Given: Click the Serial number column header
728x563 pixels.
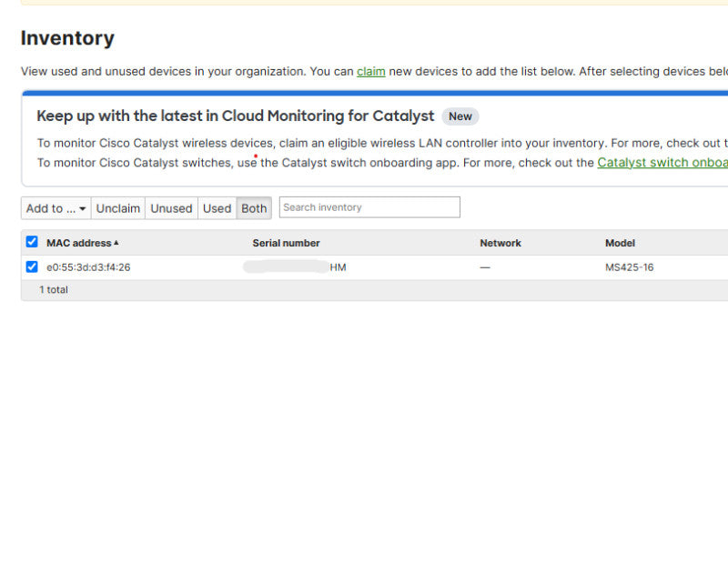Looking at the screenshot, I should [x=286, y=243].
